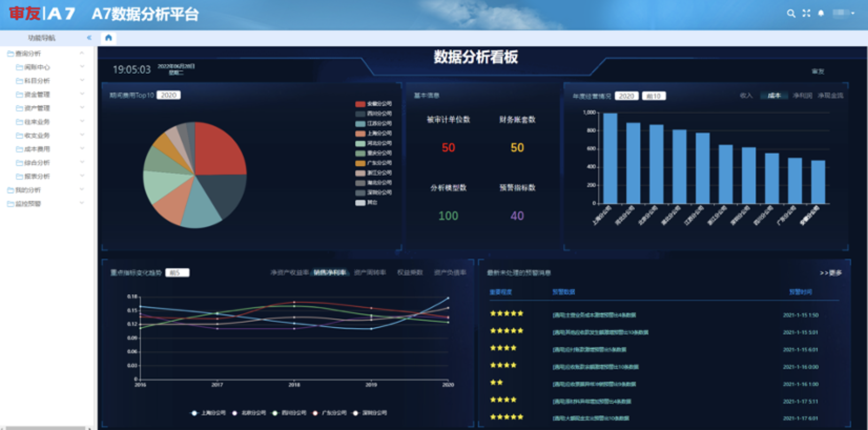Open the user account dropdown in header
868x430 pixels.
843,13
